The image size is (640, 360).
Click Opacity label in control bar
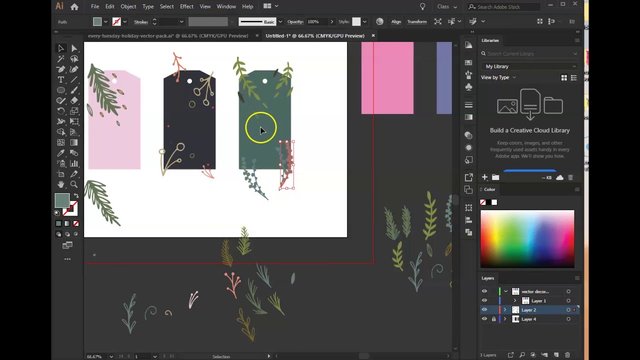[x=295, y=22]
